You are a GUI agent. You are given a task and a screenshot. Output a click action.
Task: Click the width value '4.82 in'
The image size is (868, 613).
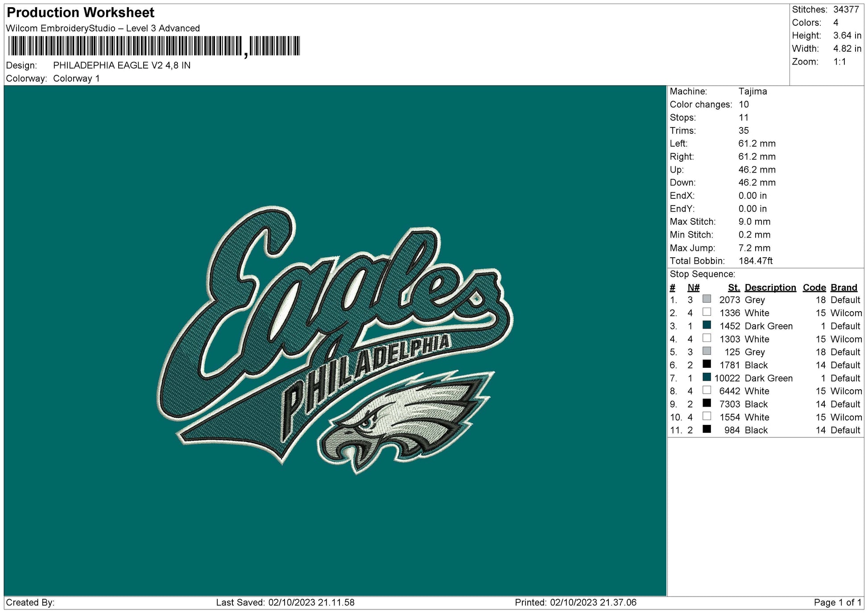[x=847, y=49]
